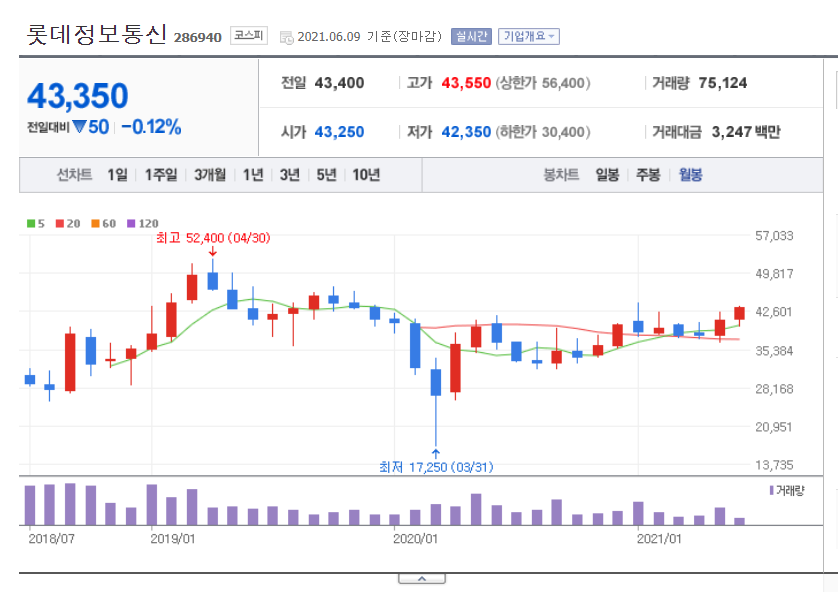Click the calendar clock icon beside date
Image resolution: width=838 pixels, height=592 pixels.
(x=286, y=37)
